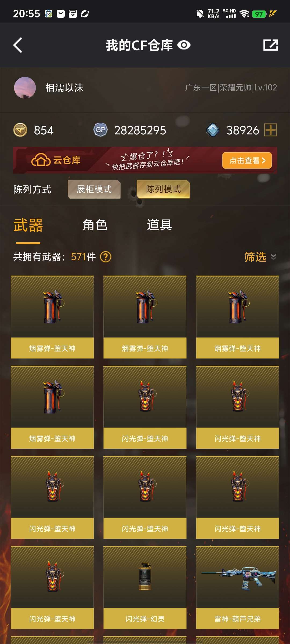The height and width of the screenshot is (644, 290).
Task: Open the 雷神-葫芦兄弟 rifle item
Action: click(238, 588)
